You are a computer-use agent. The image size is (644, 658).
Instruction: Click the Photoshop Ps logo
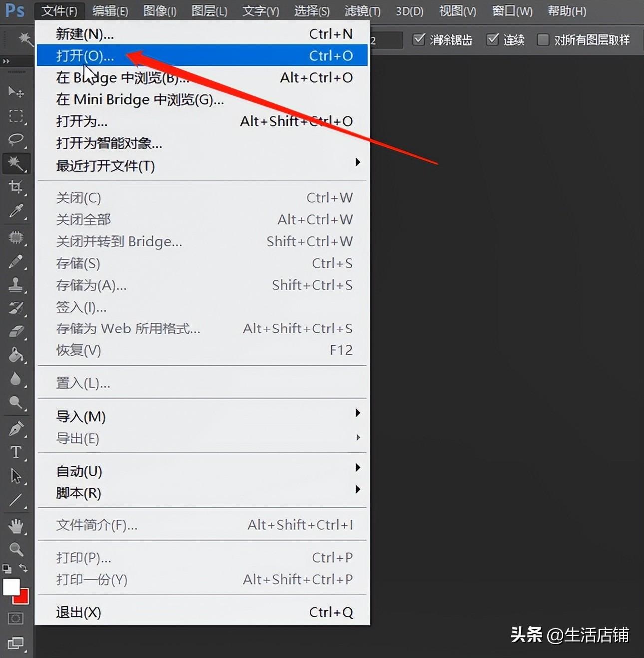[x=14, y=10]
